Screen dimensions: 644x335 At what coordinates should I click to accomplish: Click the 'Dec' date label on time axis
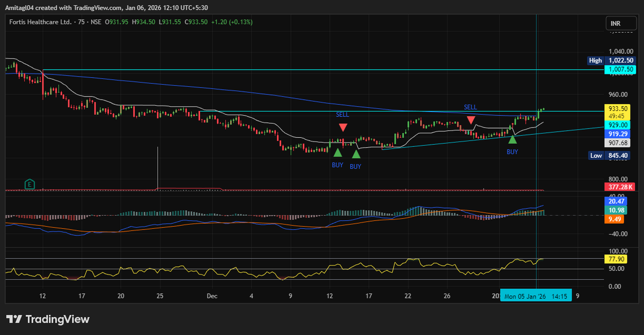pos(211,295)
